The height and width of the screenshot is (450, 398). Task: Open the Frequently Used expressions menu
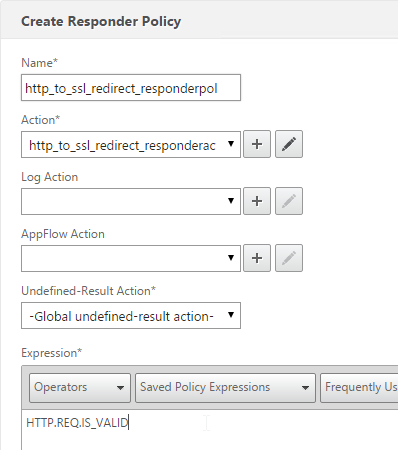click(359, 388)
